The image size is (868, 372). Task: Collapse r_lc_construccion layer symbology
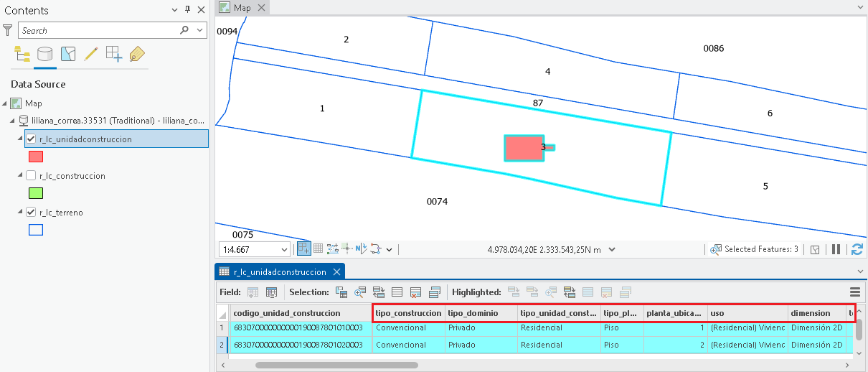(x=21, y=175)
